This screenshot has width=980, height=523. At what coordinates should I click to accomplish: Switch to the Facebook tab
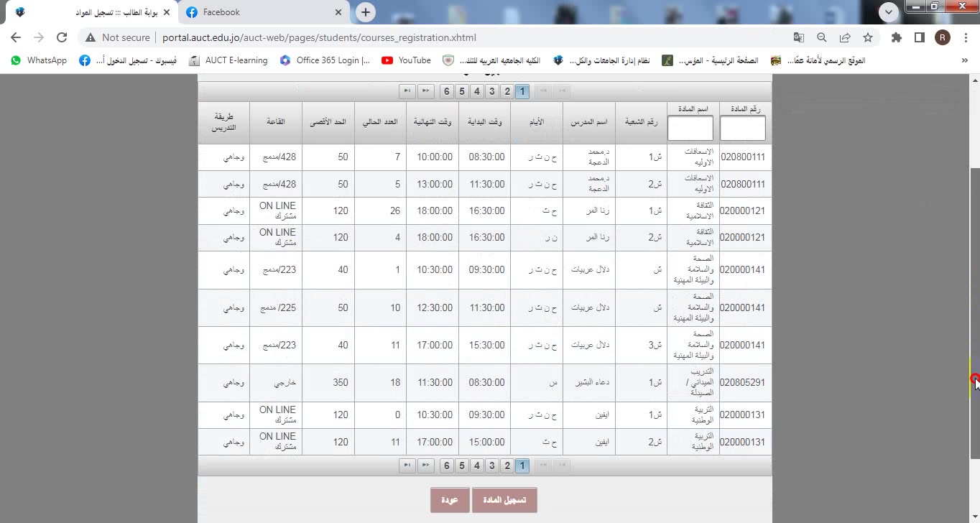tap(264, 12)
